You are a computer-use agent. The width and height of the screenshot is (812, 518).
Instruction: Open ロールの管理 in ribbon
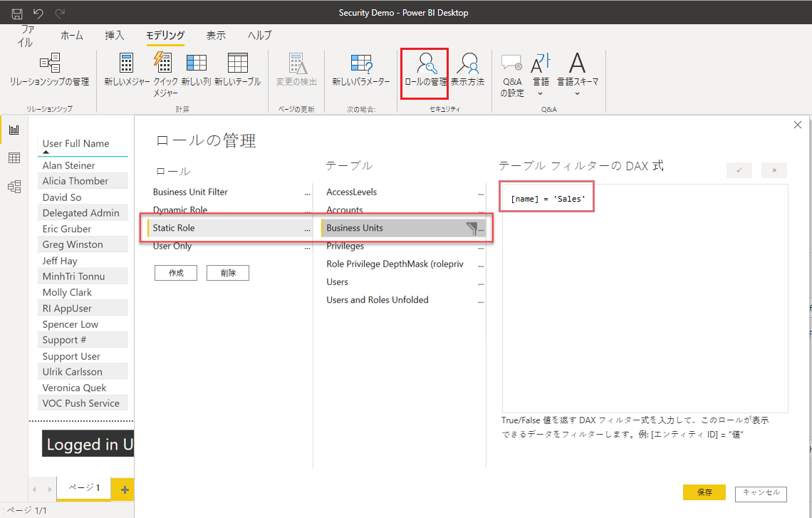(425, 73)
